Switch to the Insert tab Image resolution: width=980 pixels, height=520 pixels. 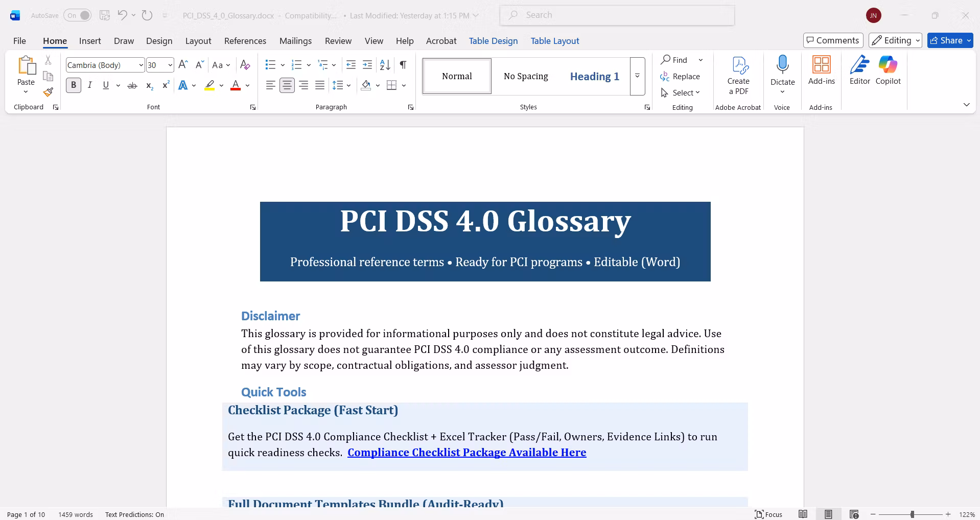[90, 41]
